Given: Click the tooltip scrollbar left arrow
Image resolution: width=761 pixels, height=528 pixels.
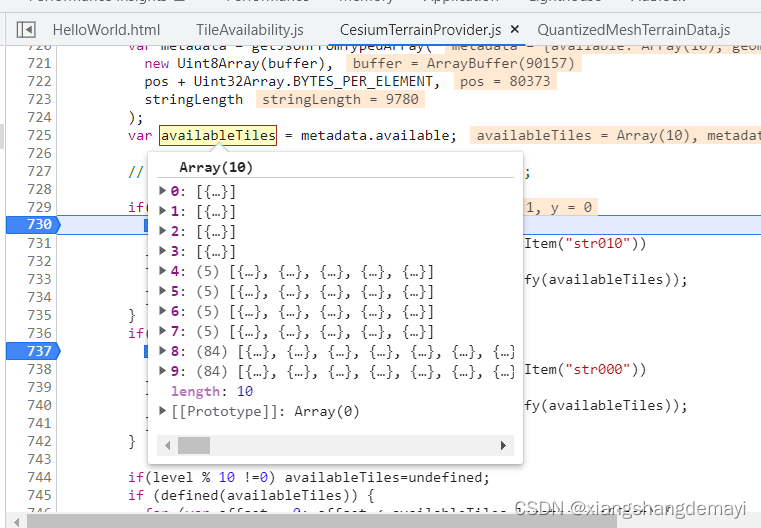Looking at the screenshot, I should [167, 445].
